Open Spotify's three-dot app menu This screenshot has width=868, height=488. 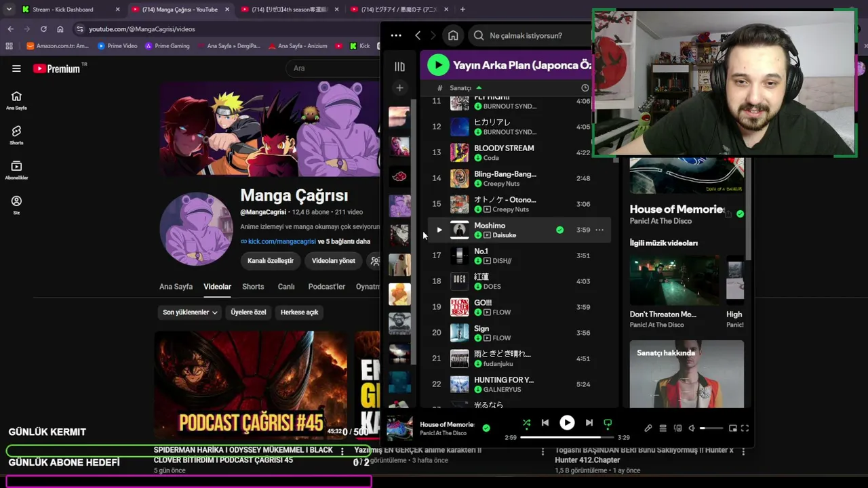(396, 35)
